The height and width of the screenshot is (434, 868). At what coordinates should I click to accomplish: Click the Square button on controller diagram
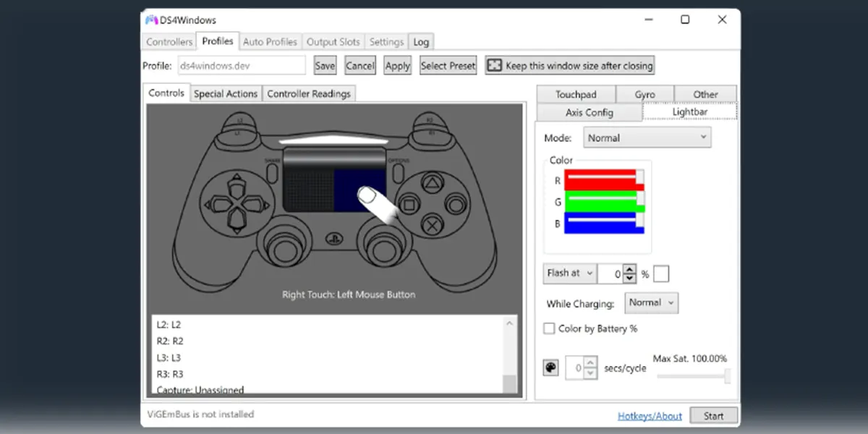(x=409, y=204)
